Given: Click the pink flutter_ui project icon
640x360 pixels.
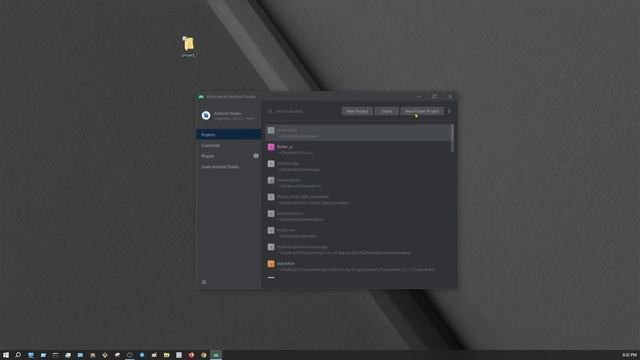Looking at the screenshot, I should point(271,147).
